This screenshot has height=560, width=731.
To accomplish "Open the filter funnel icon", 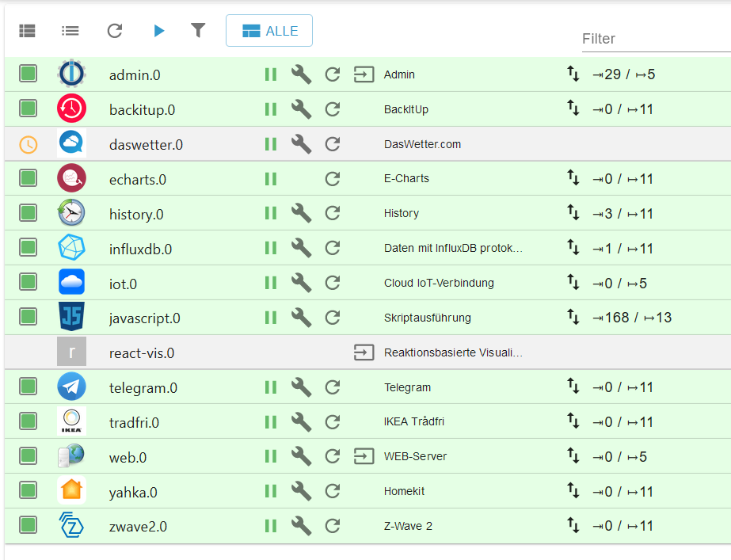I will click(198, 30).
